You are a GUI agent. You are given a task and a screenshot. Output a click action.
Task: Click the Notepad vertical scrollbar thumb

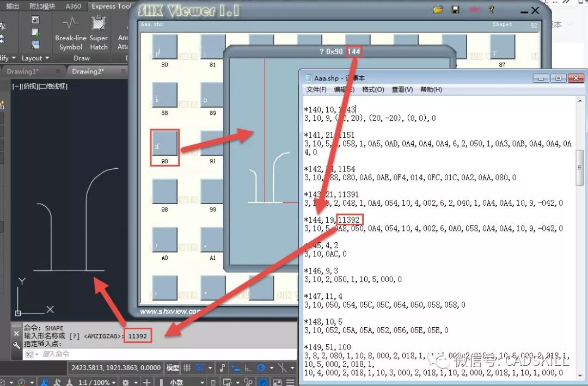[x=580, y=168]
